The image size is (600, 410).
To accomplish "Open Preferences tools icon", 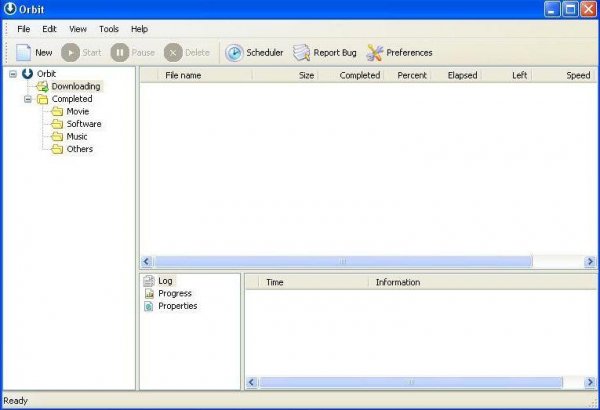I will pyautogui.click(x=375, y=52).
